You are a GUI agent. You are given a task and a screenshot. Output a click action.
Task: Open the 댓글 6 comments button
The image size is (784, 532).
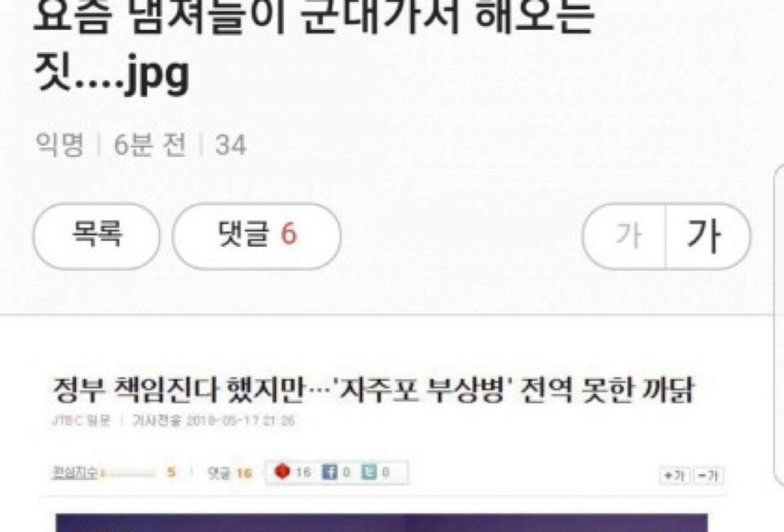[257, 236]
